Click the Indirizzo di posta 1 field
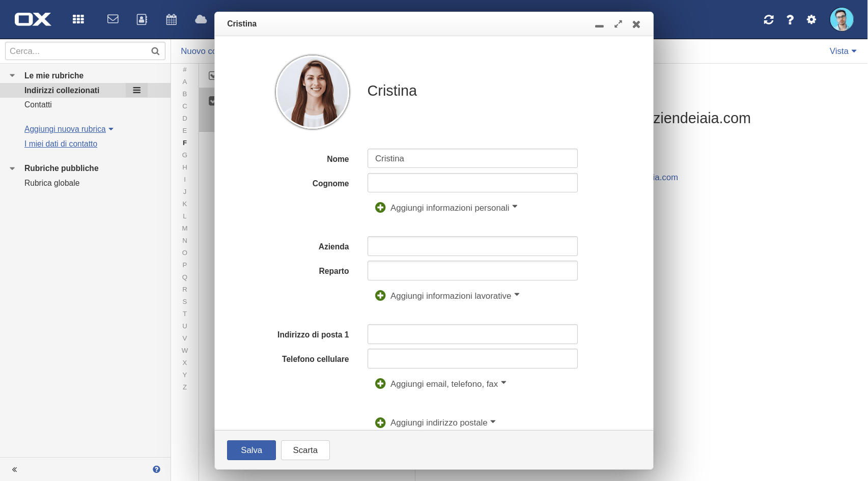This screenshot has width=868, height=481. [x=472, y=334]
